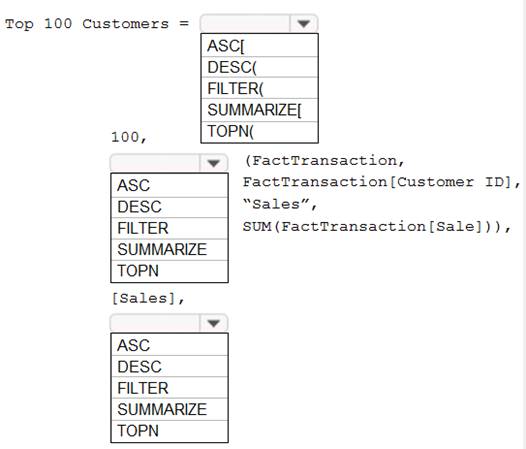The width and height of the screenshot is (526, 449).
Task: Select SUMMARIZE in the middle list
Action: click(x=169, y=250)
